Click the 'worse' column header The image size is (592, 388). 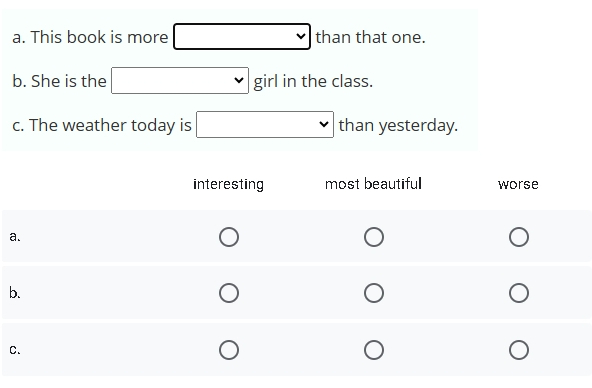pos(518,184)
